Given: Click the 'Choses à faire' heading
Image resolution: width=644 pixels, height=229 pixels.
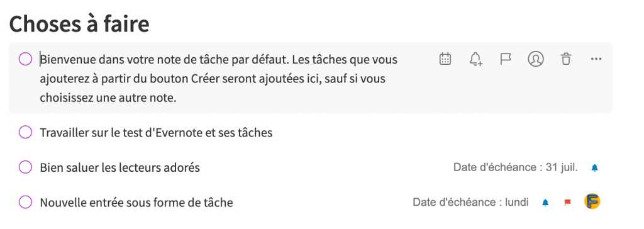Looking at the screenshot, I should (79, 24).
